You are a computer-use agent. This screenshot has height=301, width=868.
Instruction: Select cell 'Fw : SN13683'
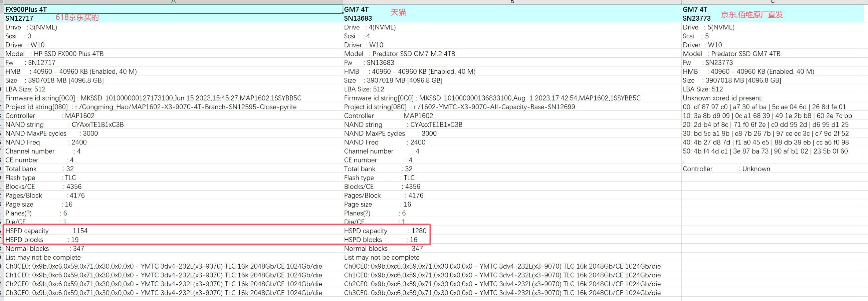click(512, 62)
